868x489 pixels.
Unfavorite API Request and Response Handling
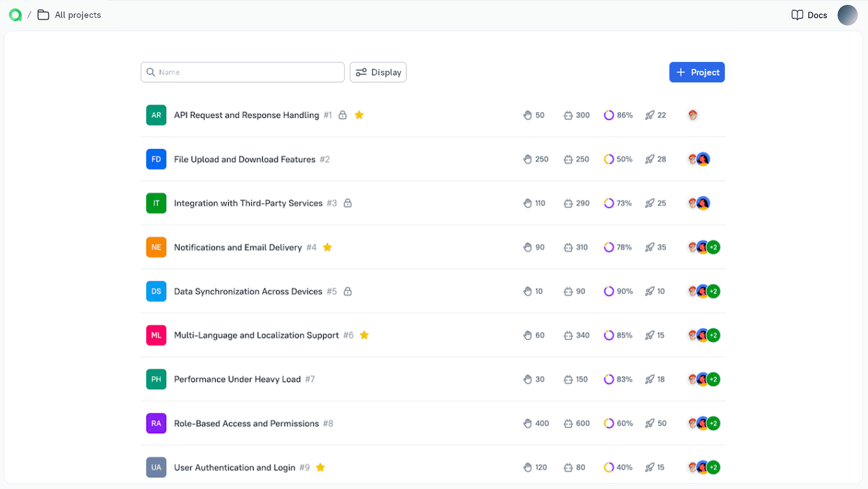pyautogui.click(x=358, y=115)
